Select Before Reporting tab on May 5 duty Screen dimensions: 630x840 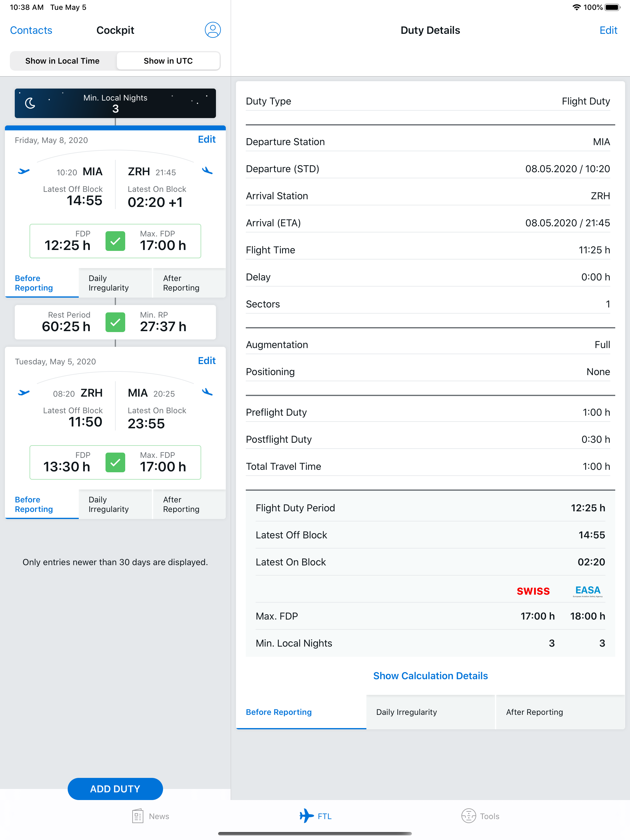[42, 504]
